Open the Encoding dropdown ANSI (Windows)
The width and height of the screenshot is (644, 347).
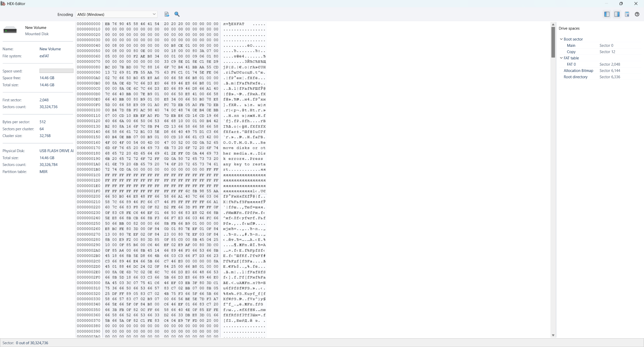[116, 14]
